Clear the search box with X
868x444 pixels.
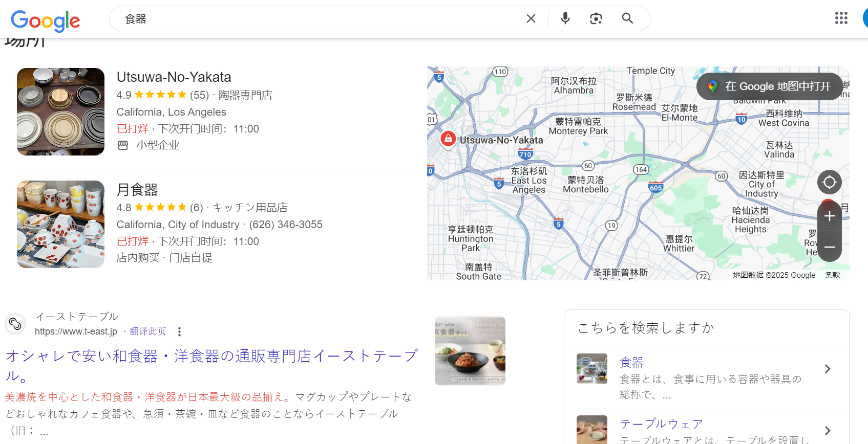[x=531, y=18]
